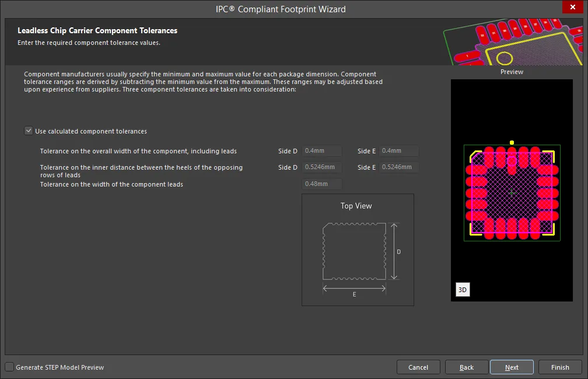Select the lead width tolerance field
The height and width of the screenshot is (379, 588).
click(322, 184)
